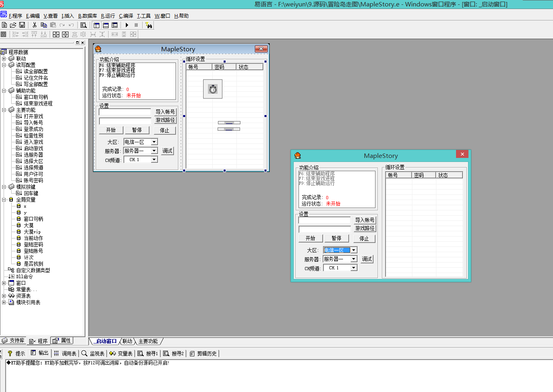Collapse the 全局变量 tree node
The height and width of the screenshot is (392, 553).
coord(4,200)
